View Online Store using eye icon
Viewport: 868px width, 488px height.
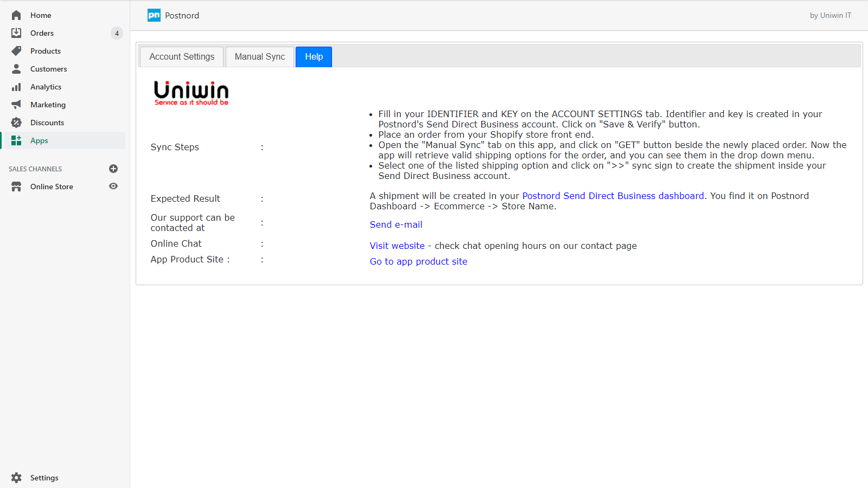[113, 186]
